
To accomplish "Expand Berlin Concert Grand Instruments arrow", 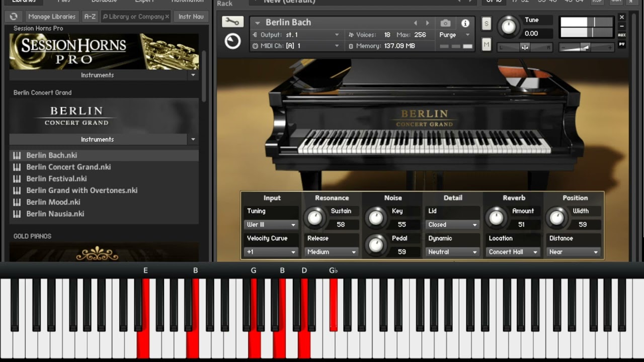I will 193,140.
